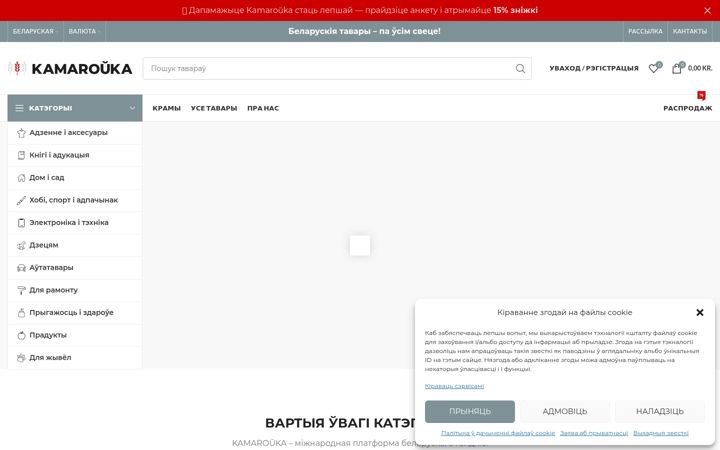Select the Электроніка і тэхніка category

click(75, 223)
